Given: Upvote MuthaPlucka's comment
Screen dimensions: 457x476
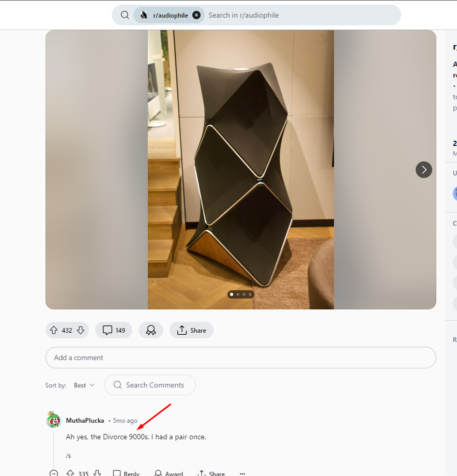Looking at the screenshot, I should coord(70,473).
